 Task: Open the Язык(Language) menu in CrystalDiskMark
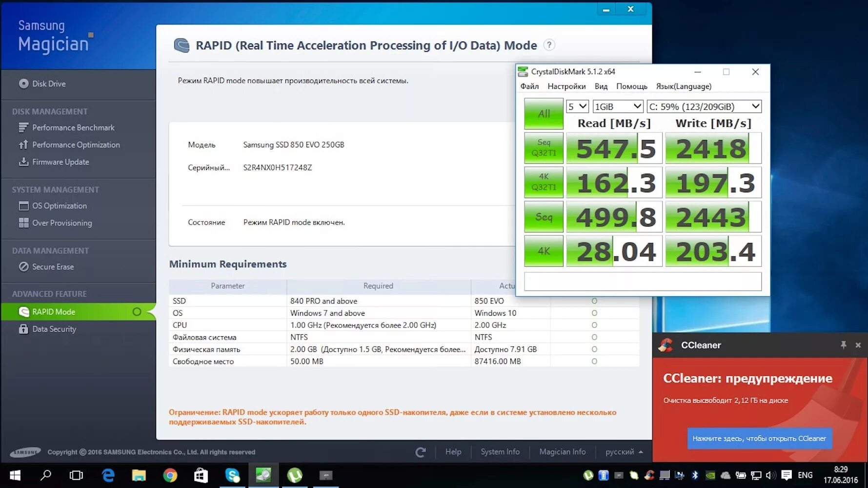(x=684, y=86)
